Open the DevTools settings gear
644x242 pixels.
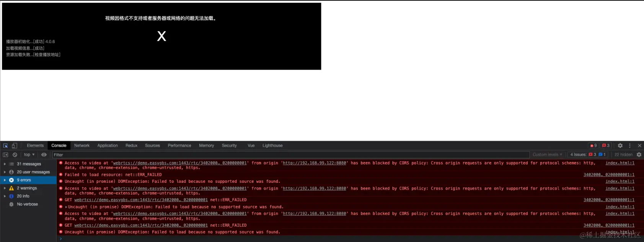tap(620, 146)
